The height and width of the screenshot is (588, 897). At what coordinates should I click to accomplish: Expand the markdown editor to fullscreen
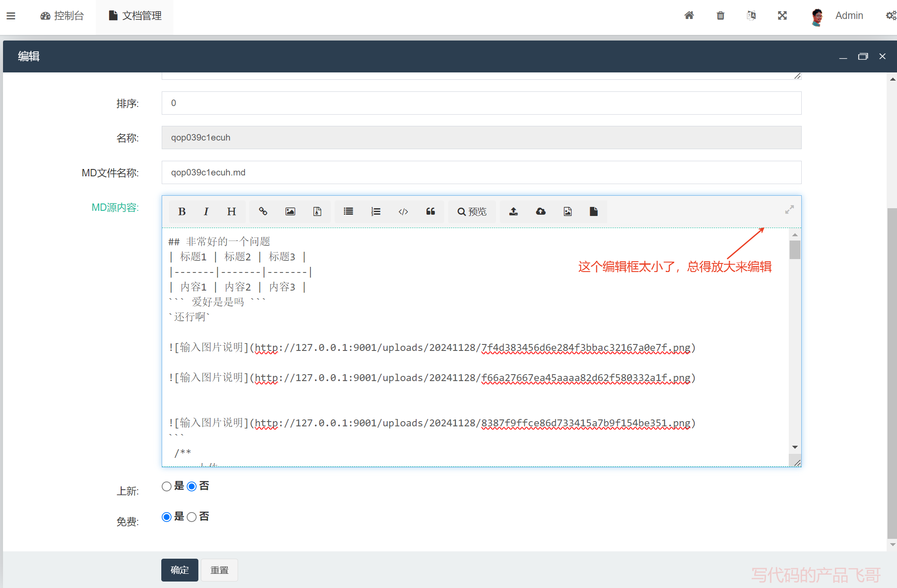click(789, 210)
